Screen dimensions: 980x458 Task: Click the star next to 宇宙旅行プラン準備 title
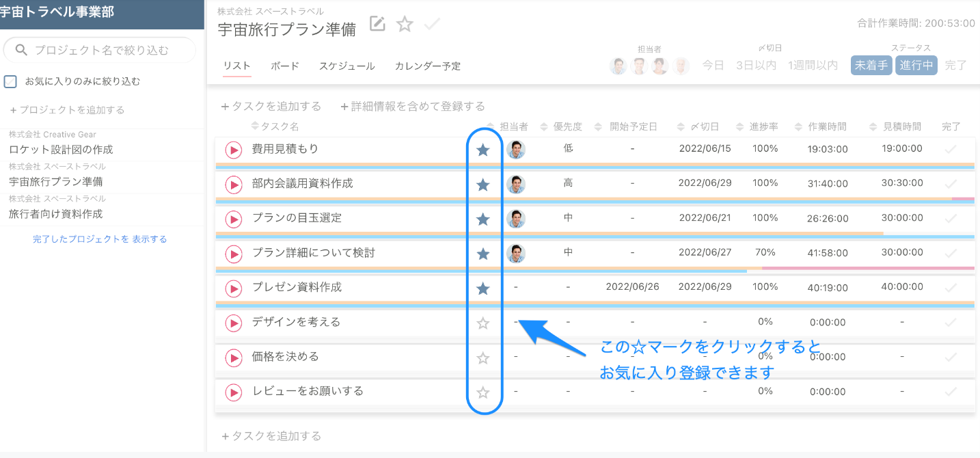click(x=405, y=23)
